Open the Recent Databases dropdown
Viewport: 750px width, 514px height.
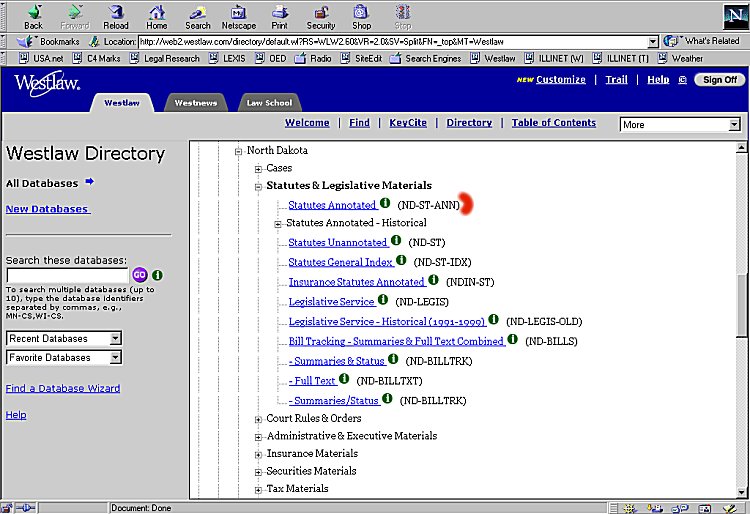tap(64, 339)
